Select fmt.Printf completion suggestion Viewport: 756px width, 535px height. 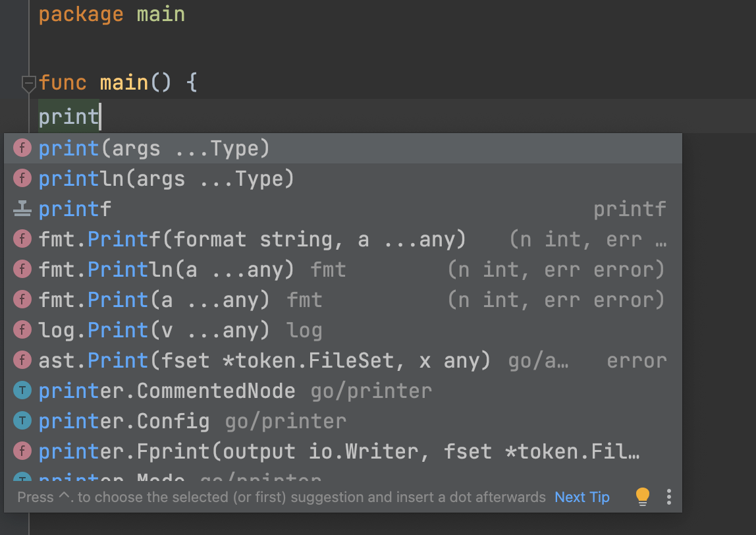(x=252, y=240)
